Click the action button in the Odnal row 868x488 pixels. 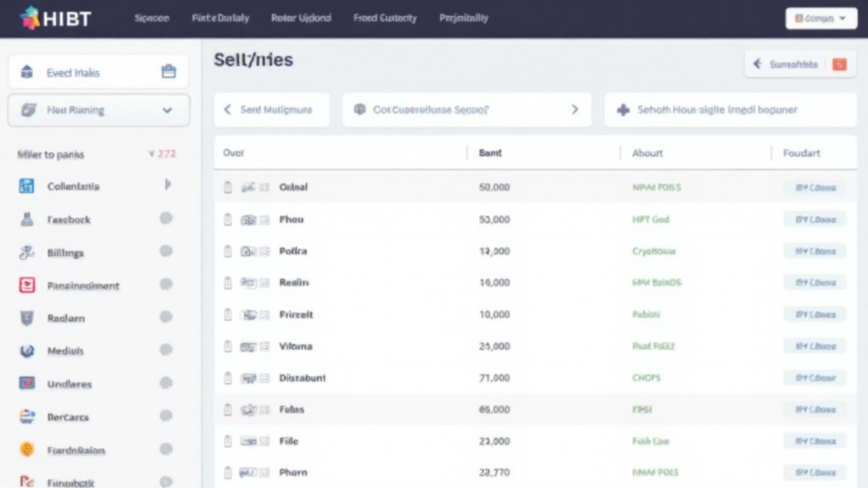[x=815, y=187]
